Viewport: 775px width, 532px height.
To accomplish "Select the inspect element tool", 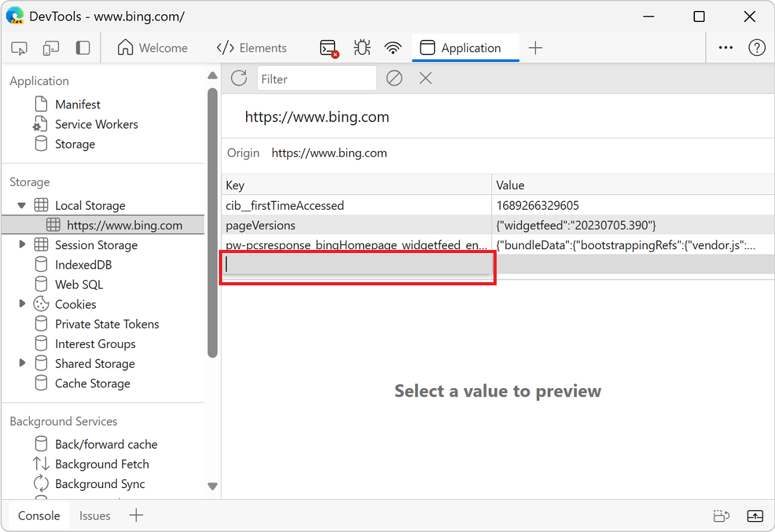I will 19,47.
